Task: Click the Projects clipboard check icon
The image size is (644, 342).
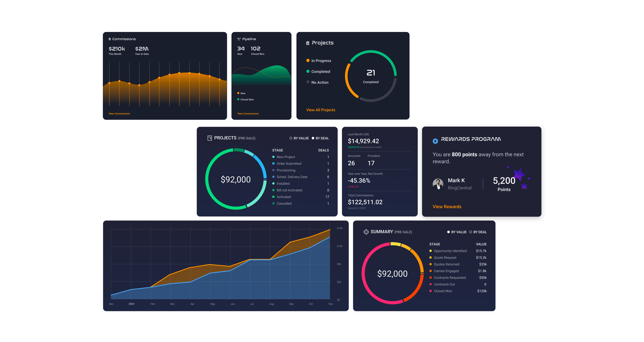Action: pyautogui.click(x=307, y=43)
